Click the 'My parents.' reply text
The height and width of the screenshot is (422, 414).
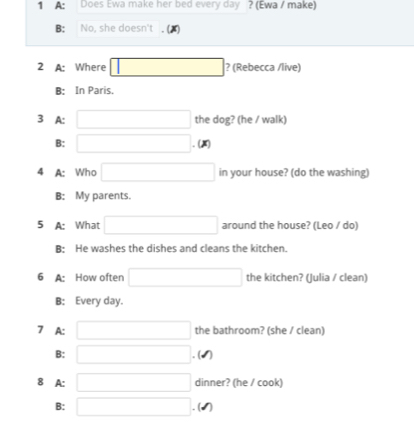[x=103, y=196]
